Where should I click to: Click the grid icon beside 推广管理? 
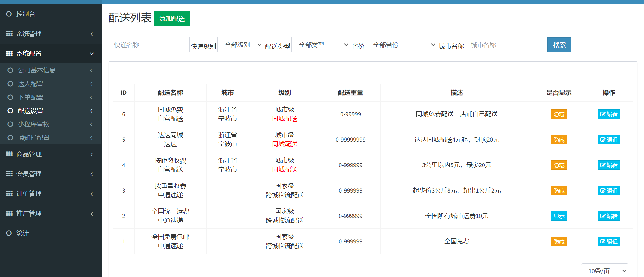point(9,213)
